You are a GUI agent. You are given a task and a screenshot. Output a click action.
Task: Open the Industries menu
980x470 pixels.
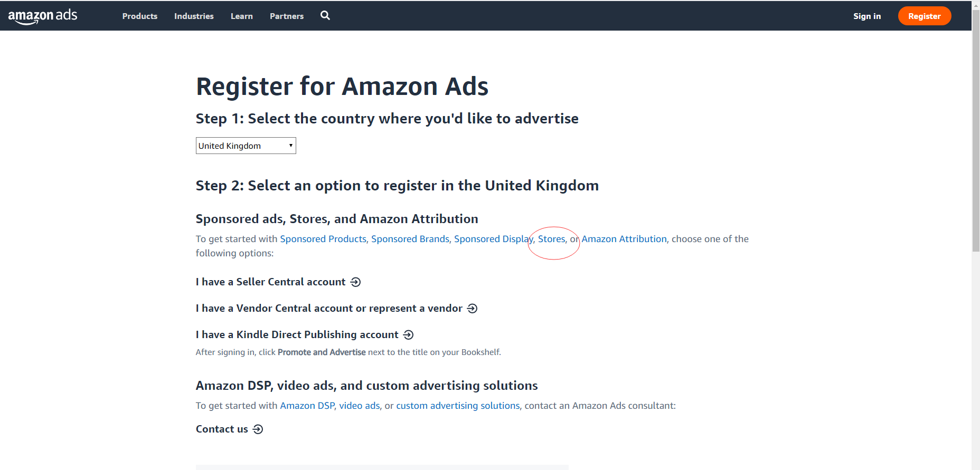(194, 16)
